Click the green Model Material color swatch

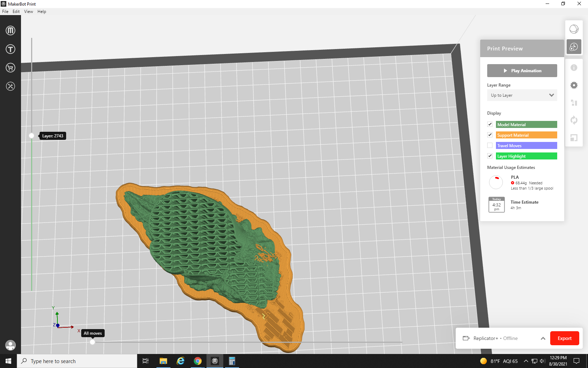coord(526,124)
